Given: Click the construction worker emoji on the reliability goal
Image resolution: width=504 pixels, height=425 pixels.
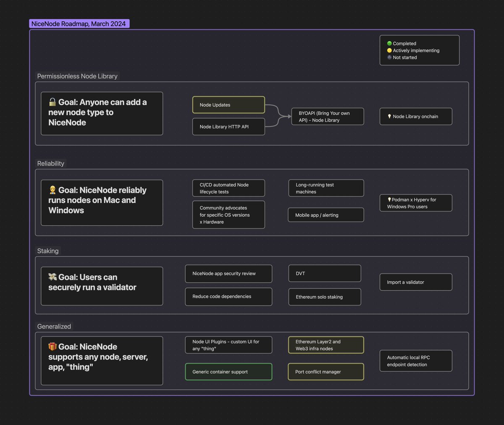Looking at the screenshot, I should (x=52, y=190).
